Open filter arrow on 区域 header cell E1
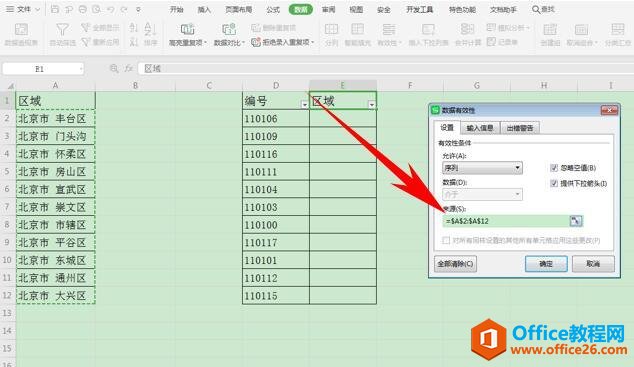The width and height of the screenshot is (634, 367). 372,105
